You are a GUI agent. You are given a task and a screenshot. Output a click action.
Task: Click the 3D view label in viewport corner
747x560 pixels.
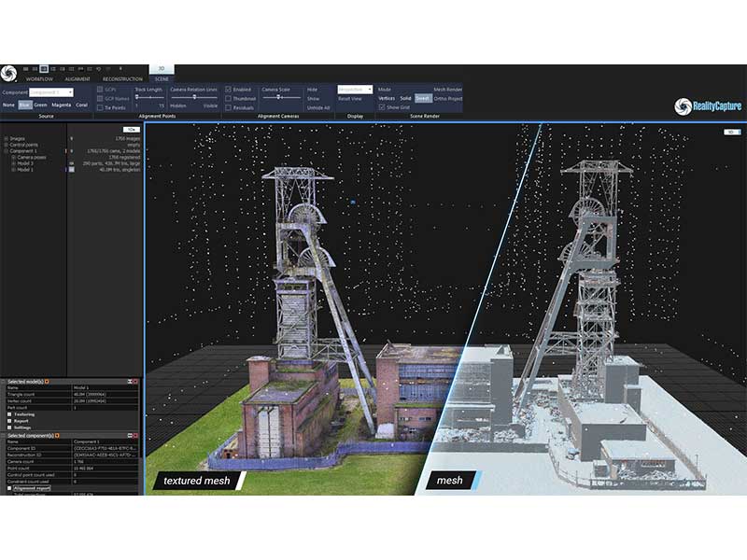(x=732, y=132)
